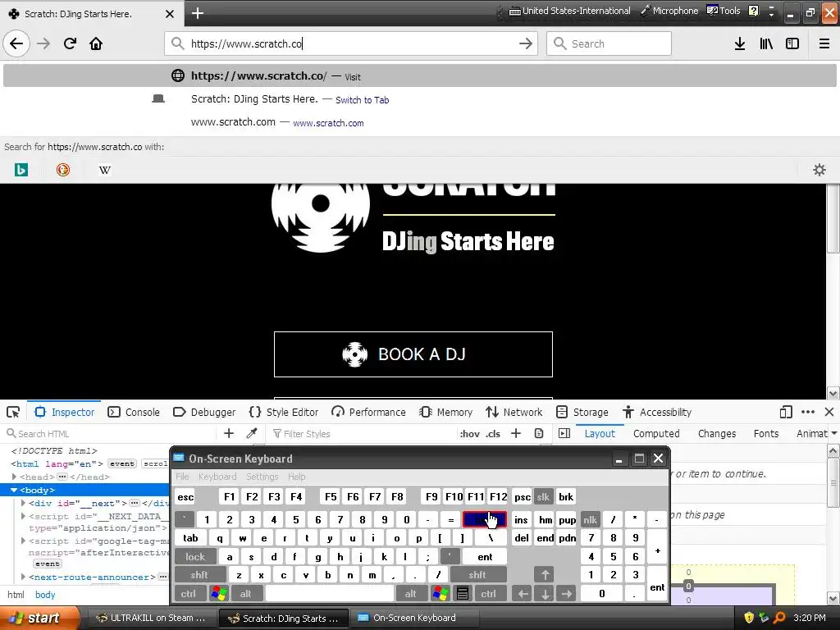Search with the Wikipedia engine icon

[105, 171]
